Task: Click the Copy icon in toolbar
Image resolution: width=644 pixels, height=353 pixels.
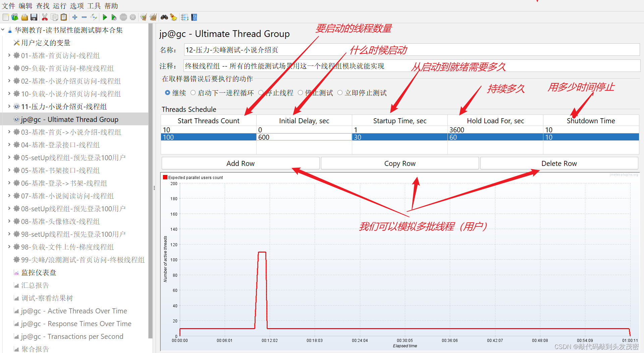Action: pos(54,17)
